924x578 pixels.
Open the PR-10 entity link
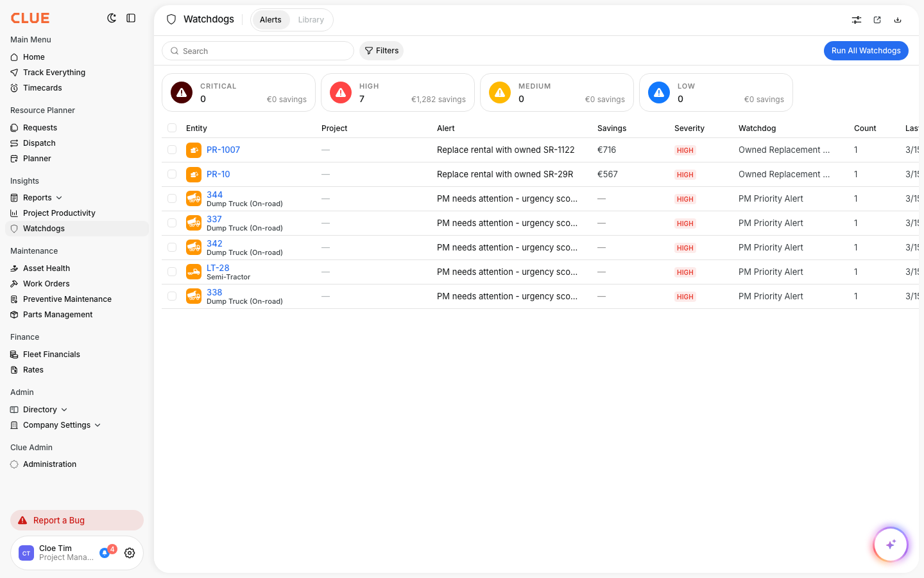(x=218, y=174)
